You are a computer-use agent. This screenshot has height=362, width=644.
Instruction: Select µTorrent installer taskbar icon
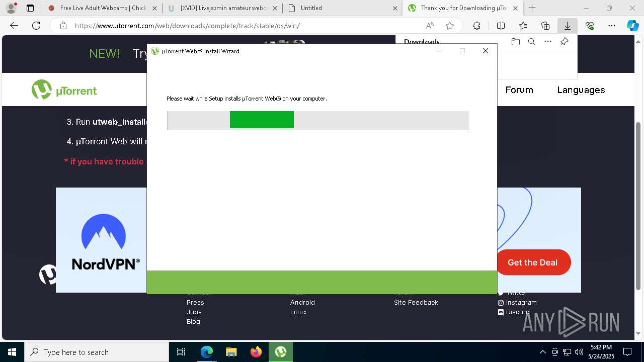click(x=280, y=352)
